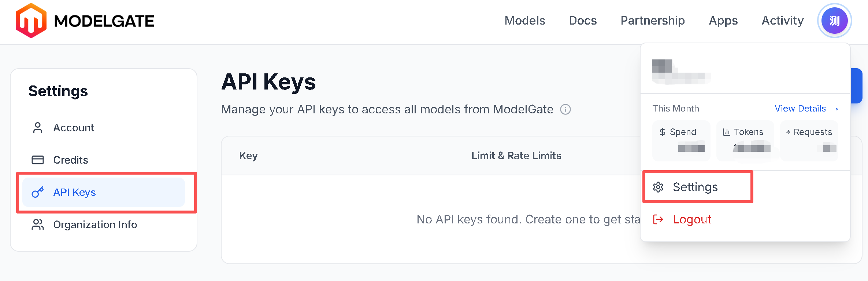Select Settings from the profile dropdown

(x=695, y=187)
